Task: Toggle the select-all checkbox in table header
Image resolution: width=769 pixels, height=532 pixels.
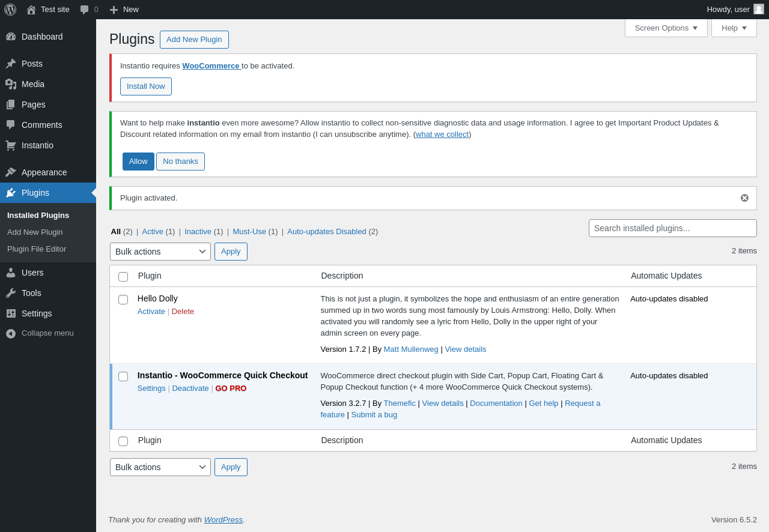Action: point(123,277)
